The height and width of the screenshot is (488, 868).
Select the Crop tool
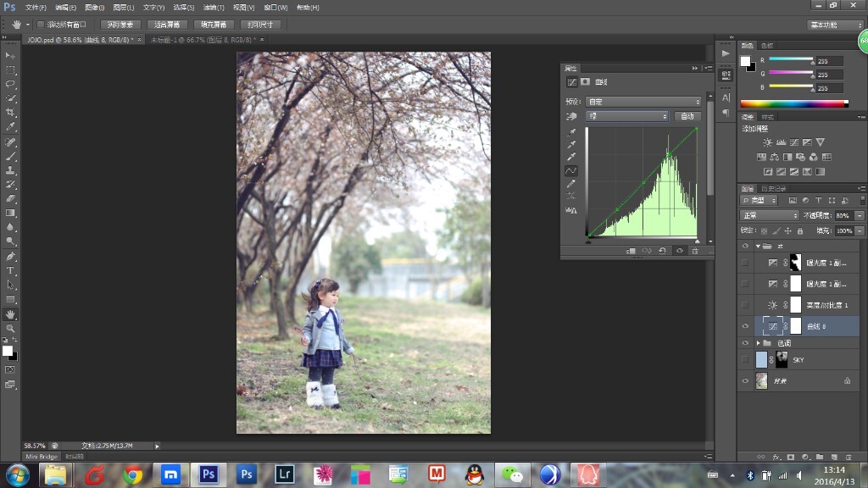coord(10,113)
